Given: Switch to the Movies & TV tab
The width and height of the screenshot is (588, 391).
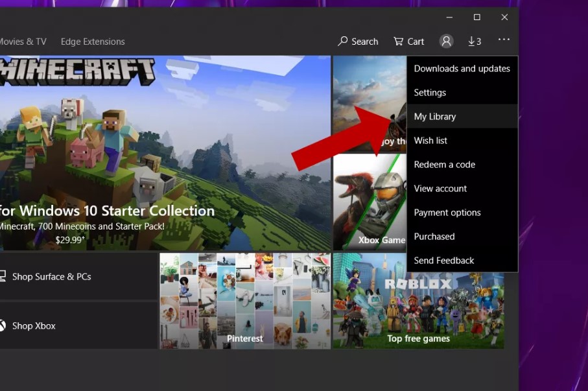Looking at the screenshot, I should pos(23,41).
